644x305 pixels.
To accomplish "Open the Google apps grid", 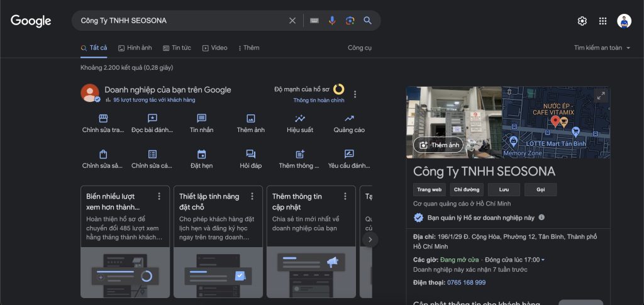I will pos(602,21).
